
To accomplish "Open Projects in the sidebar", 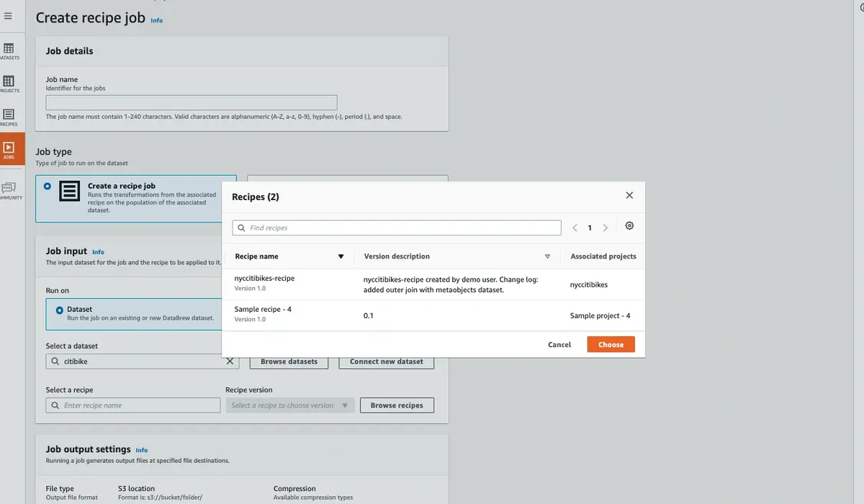I will [9, 84].
